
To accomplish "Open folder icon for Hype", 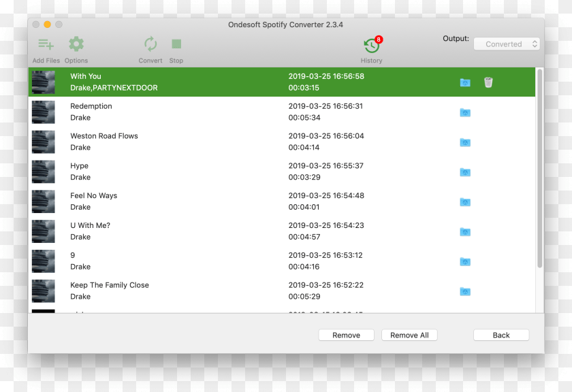I will 465,172.
